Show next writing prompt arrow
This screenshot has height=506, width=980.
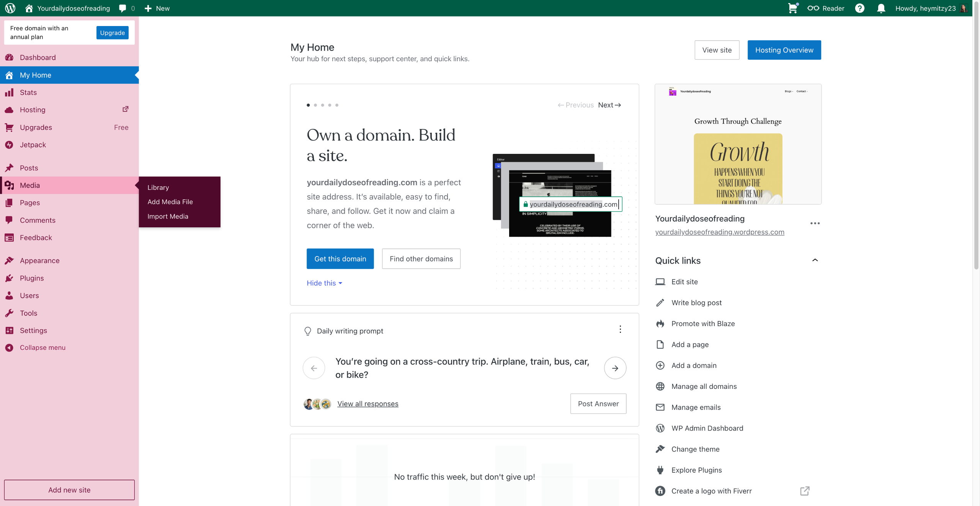pyautogui.click(x=615, y=368)
